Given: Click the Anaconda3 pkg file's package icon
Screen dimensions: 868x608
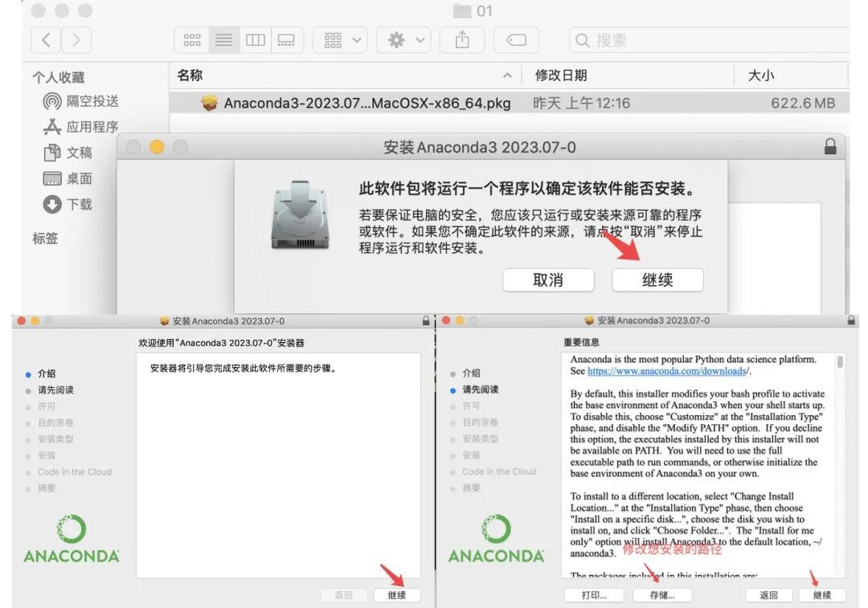Looking at the screenshot, I should pos(209,103).
